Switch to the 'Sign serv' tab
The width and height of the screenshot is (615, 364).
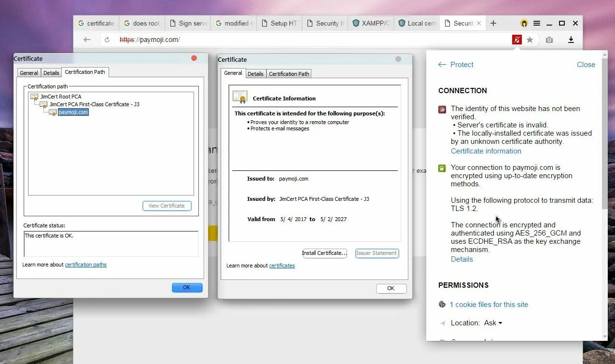(187, 23)
